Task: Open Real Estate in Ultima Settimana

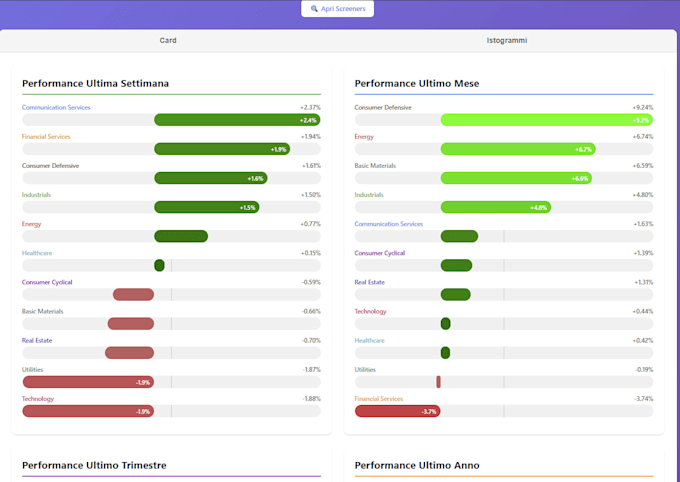Action: point(37,340)
